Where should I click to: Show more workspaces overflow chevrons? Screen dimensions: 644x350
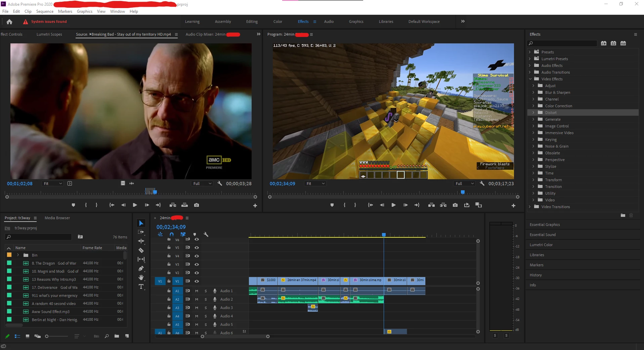pos(463,21)
